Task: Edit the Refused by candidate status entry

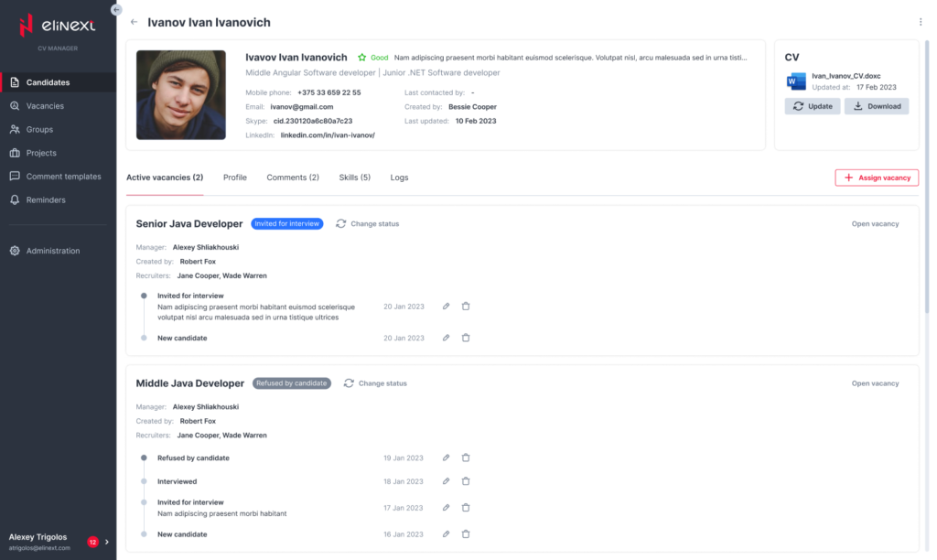Action: point(446,458)
